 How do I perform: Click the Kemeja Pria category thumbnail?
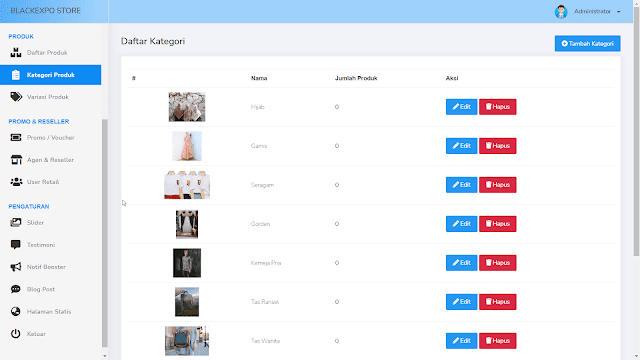pos(187,263)
